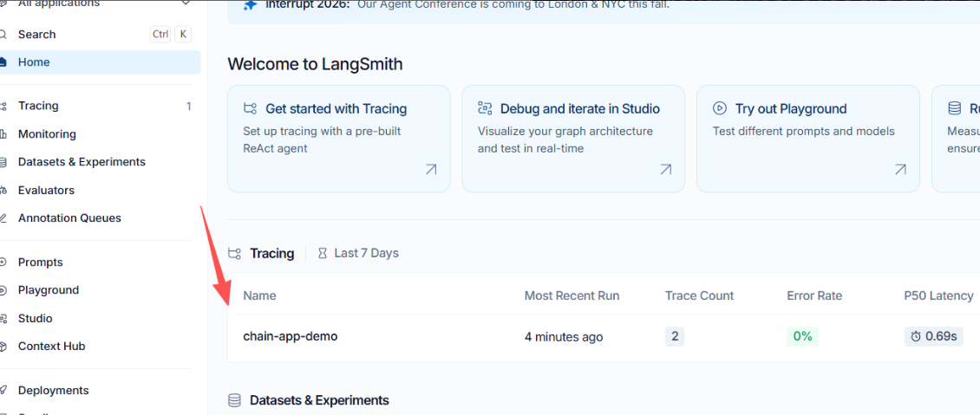Open Get started with Tracing arrow
The height and width of the screenshot is (415, 980).
tap(431, 169)
